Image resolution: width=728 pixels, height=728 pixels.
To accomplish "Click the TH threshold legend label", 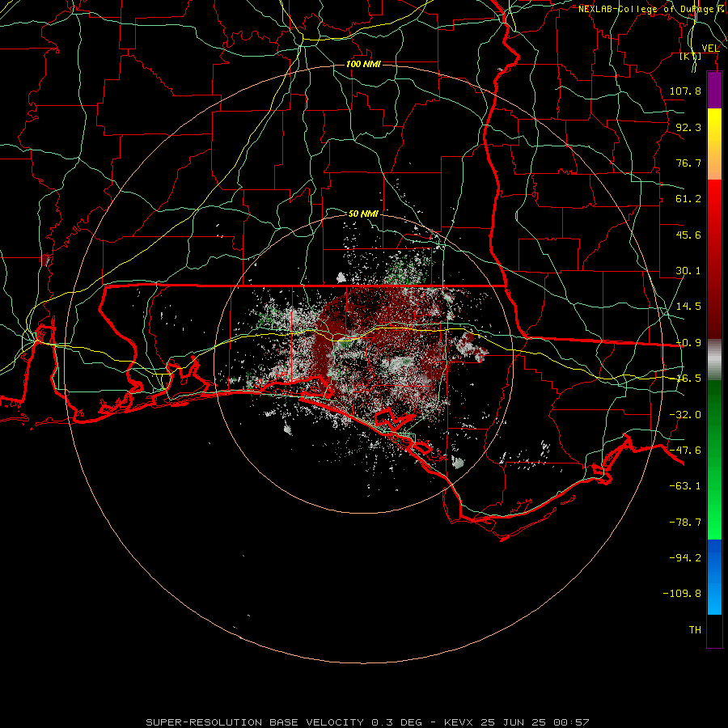I will pyautogui.click(x=695, y=630).
